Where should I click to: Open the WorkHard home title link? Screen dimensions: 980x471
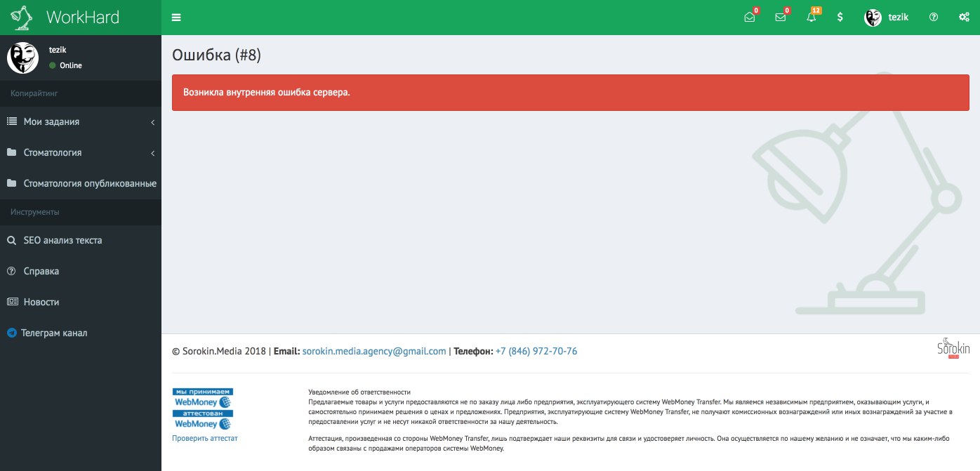tap(83, 17)
